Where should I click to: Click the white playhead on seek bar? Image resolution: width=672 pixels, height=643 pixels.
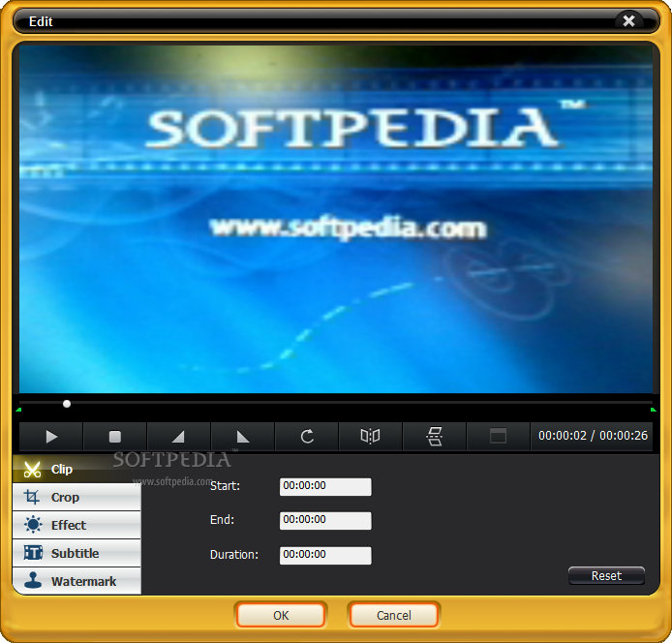(x=67, y=404)
